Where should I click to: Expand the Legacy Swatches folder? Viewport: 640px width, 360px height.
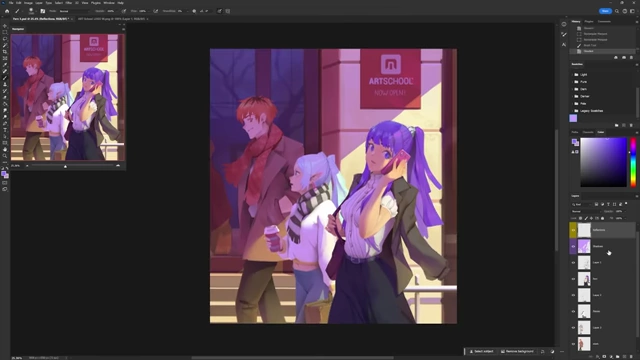(x=572, y=111)
